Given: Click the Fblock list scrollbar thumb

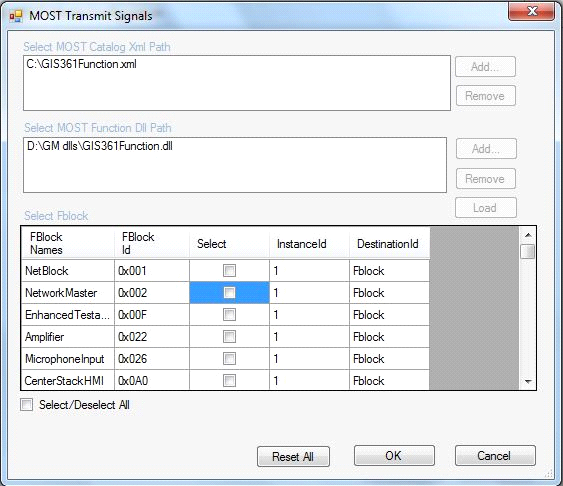Looking at the screenshot, I should pos(528,251).
